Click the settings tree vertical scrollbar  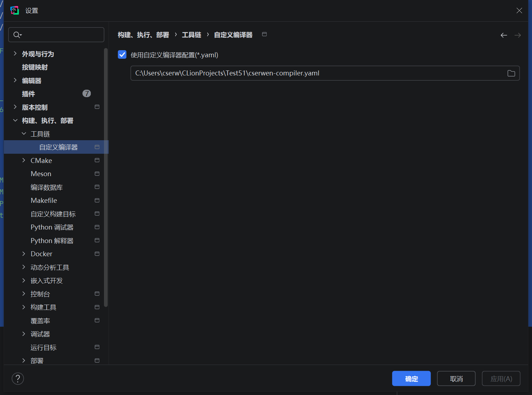point(106,178)
